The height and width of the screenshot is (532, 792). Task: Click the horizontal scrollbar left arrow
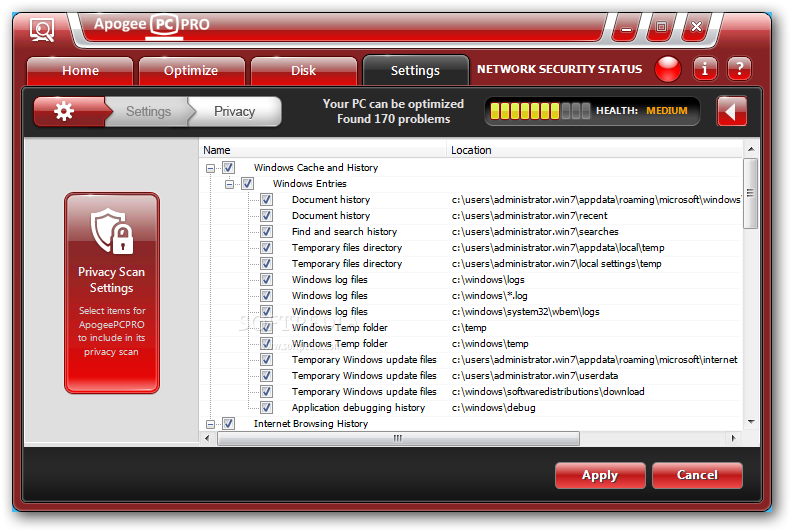click(x=207, y=439)
